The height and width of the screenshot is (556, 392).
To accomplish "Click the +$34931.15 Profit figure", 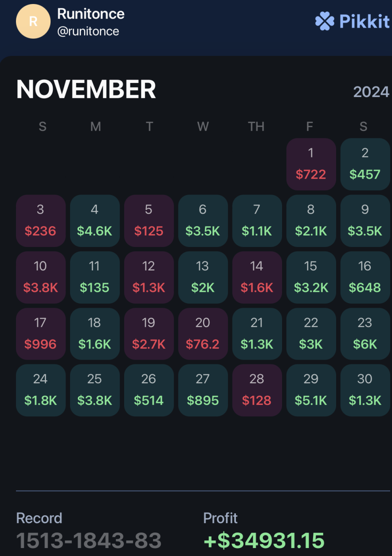I will click(x=263, y=540).
